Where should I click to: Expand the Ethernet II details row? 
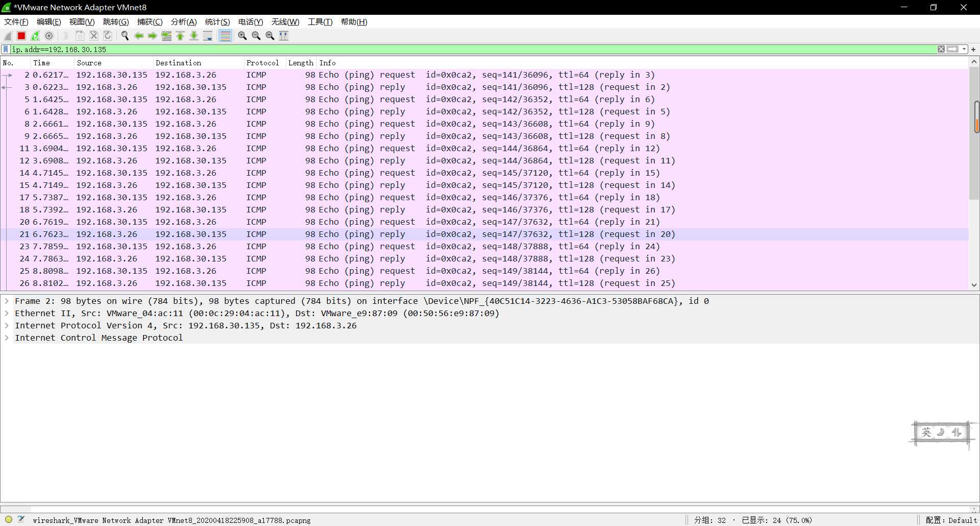click(x=7, y=314)
